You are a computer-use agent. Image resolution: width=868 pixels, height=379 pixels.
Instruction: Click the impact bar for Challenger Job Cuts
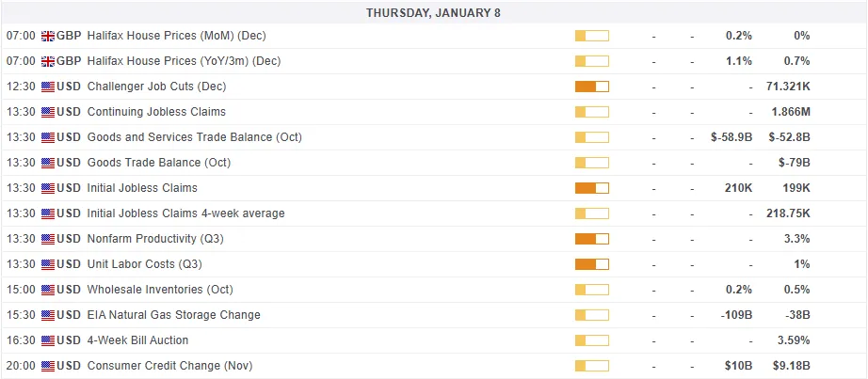coord(591,87)
